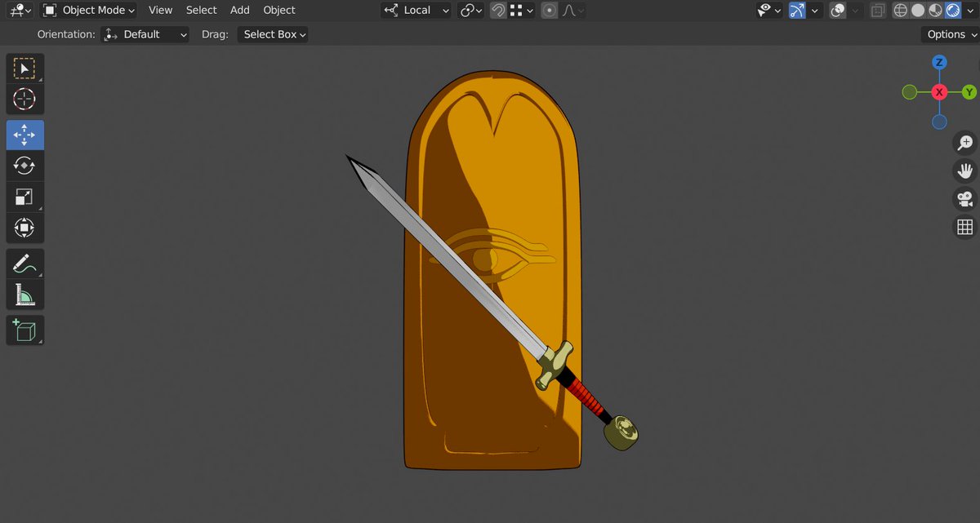980x523 pixels.
Task: Click the Pan view hand button
Action: 965,171
